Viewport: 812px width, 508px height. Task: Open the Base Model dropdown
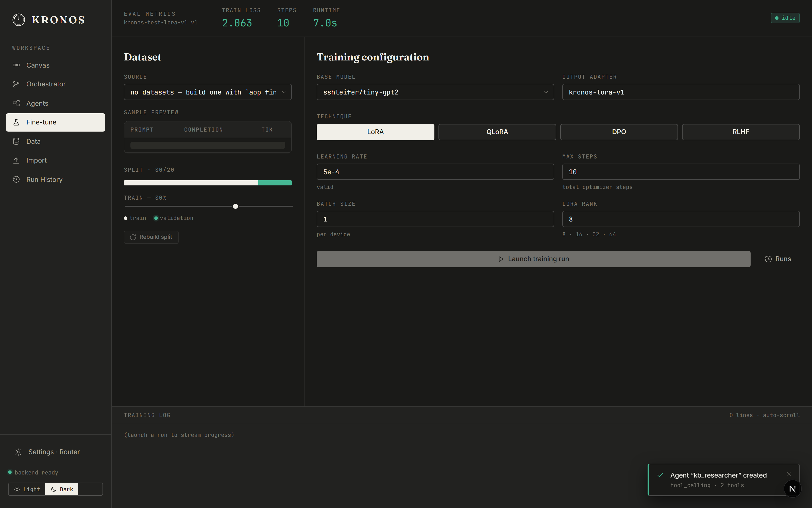click(x=435, y=92)
